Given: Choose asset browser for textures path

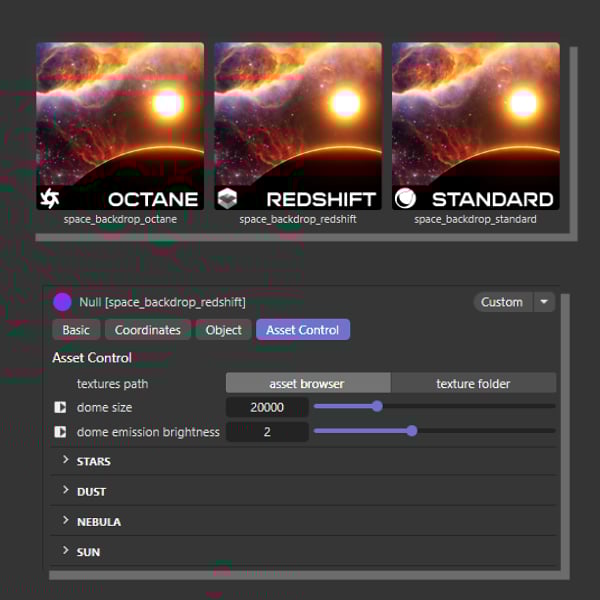Looking at the screenshot, I should 308,383.
